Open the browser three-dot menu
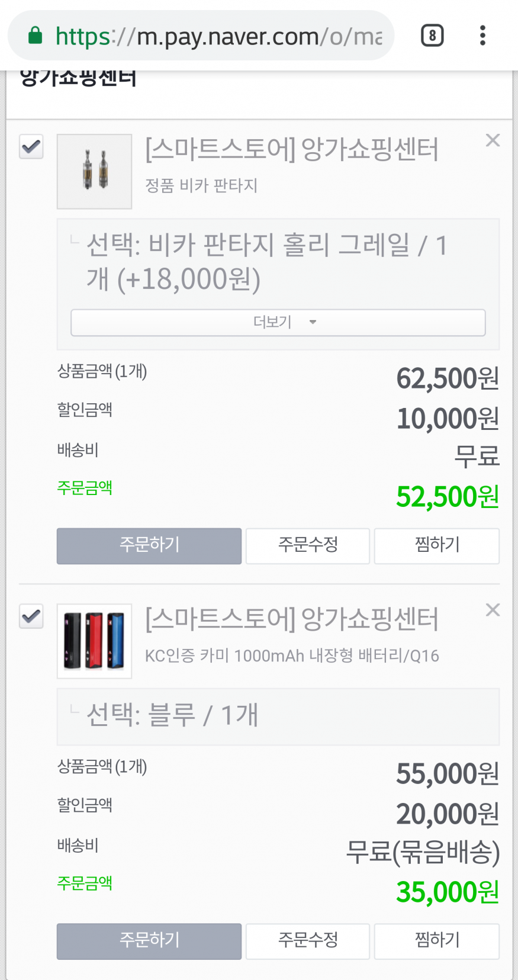The width and height of the screenshot is (518, 980). tap(483, 36)
